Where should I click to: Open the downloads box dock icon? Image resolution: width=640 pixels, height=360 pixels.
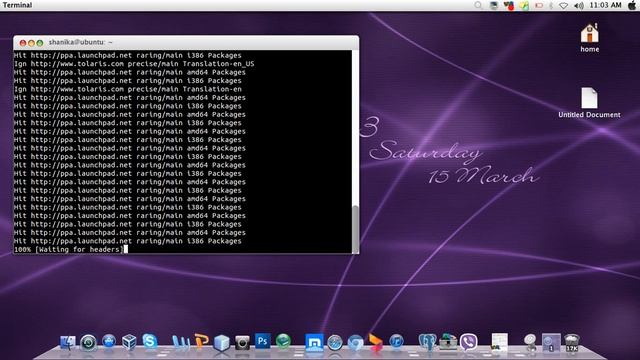448,342
